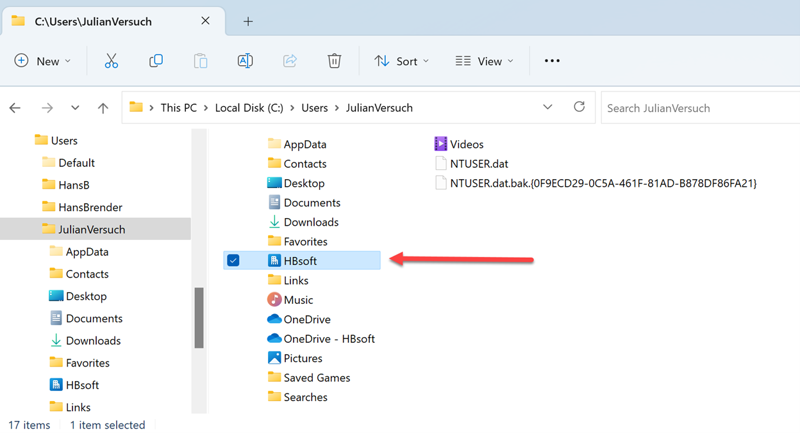This screenshot has height=433, width=800.
Task: Click the Rename icon in toolbar
Action: tap(245, 61)
